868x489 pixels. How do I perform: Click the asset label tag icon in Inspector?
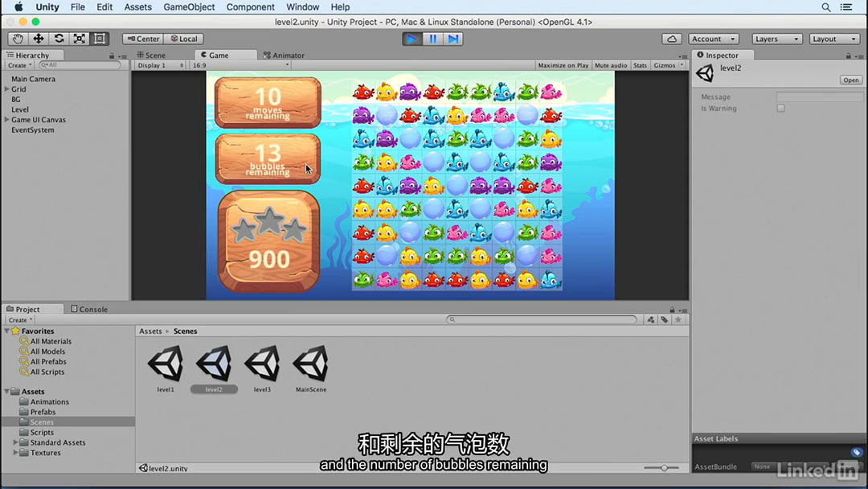coord(857,453)
